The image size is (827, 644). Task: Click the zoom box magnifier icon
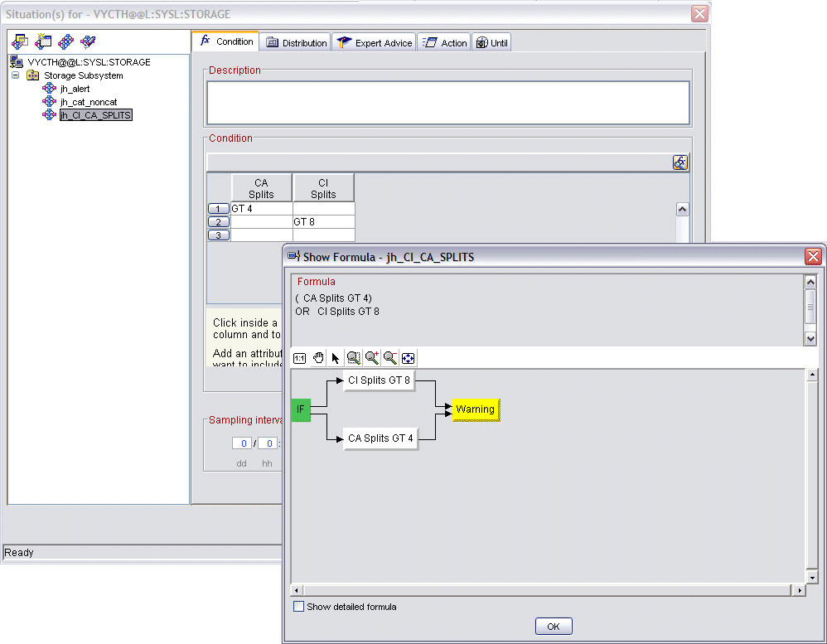point(354,358)
